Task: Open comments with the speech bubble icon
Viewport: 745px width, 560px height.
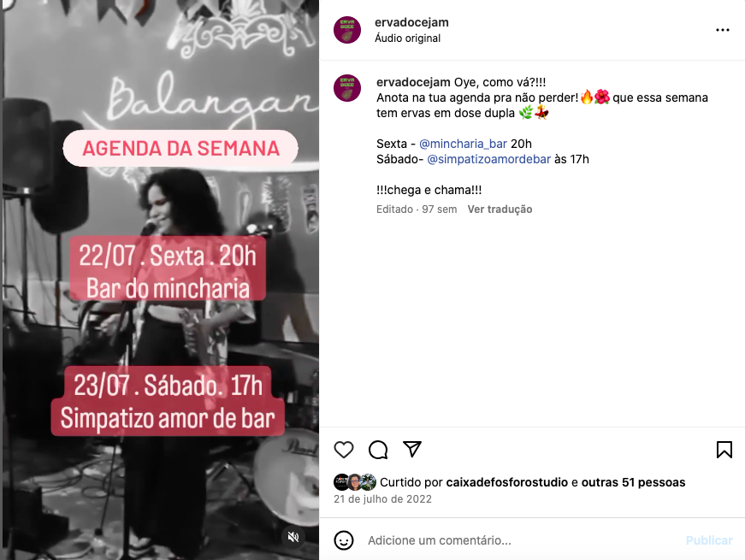Action: (x=378, y=450)
